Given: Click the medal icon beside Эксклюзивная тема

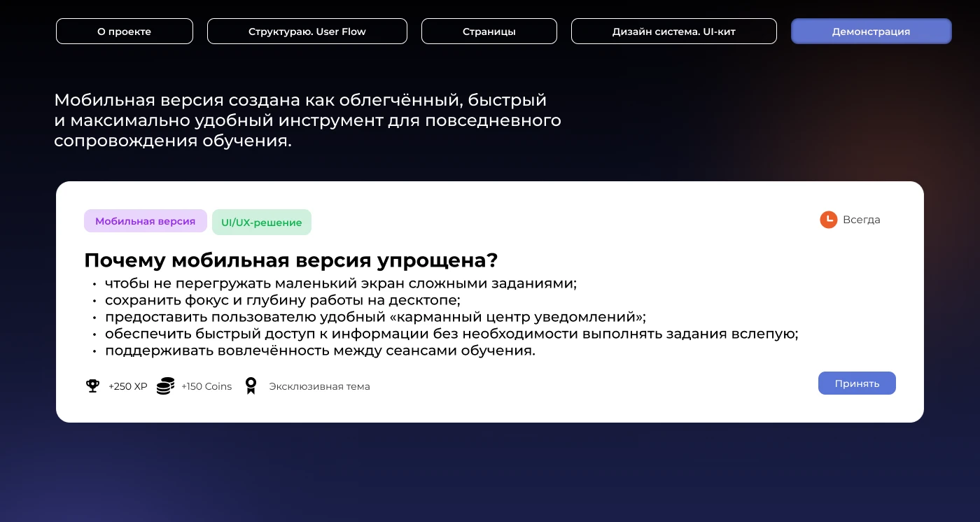Looking at the screenshot, I should tap(251, 386).
